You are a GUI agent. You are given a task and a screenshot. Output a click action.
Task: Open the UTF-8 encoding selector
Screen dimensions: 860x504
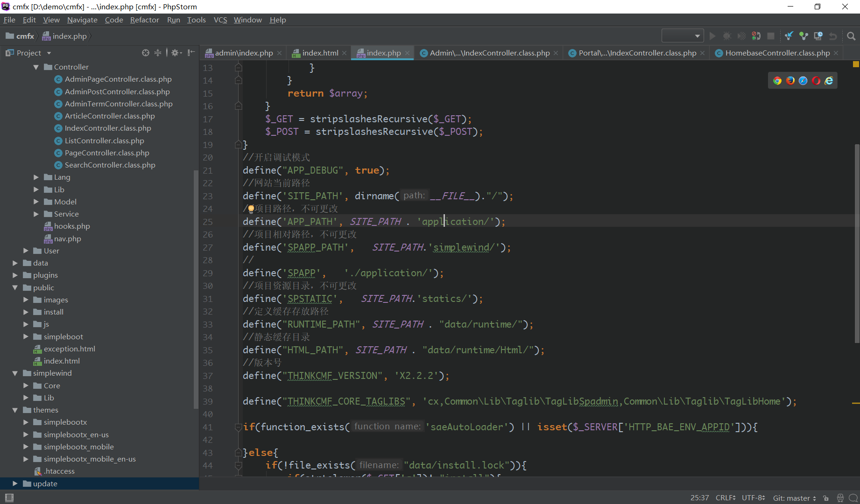[x=753, y=498]
